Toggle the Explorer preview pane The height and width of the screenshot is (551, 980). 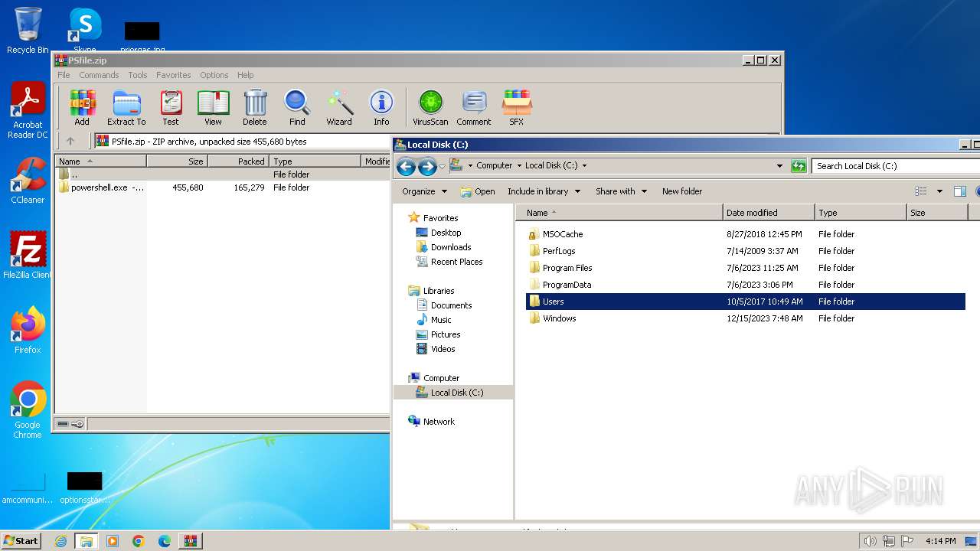point(960,191)
